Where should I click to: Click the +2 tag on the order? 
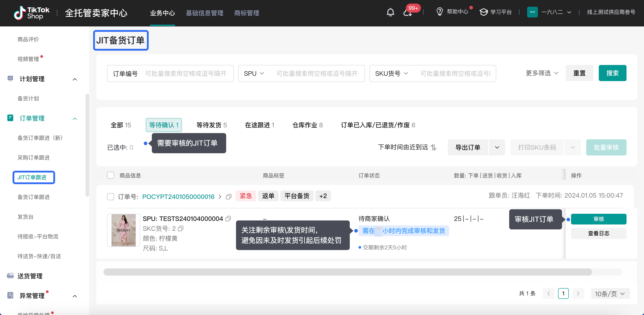pos(323,196)
